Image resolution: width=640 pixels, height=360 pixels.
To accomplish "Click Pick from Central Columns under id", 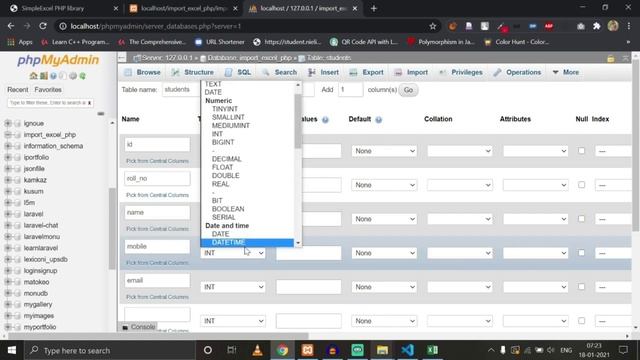I will (x=157, y=161).
